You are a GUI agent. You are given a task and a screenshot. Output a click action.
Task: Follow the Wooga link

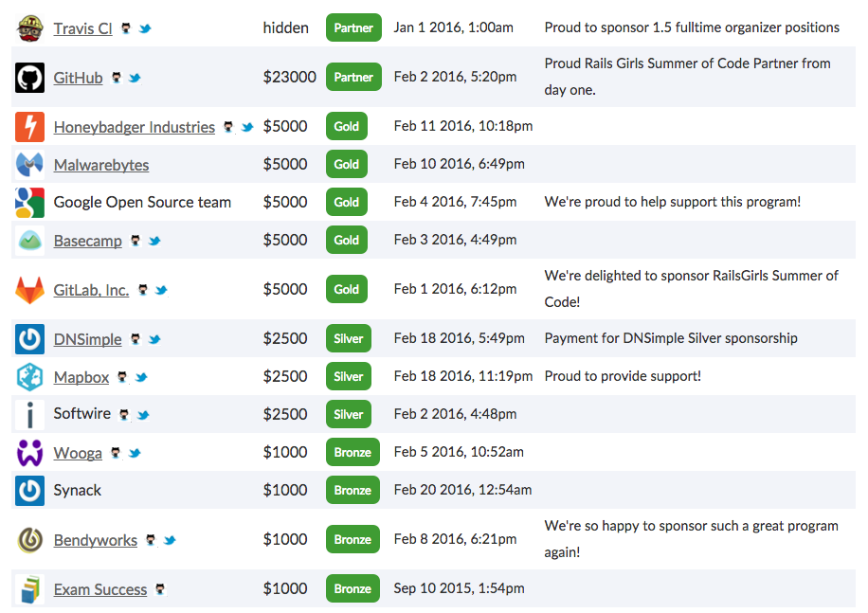pyautogui.click(x=78, y=453)
